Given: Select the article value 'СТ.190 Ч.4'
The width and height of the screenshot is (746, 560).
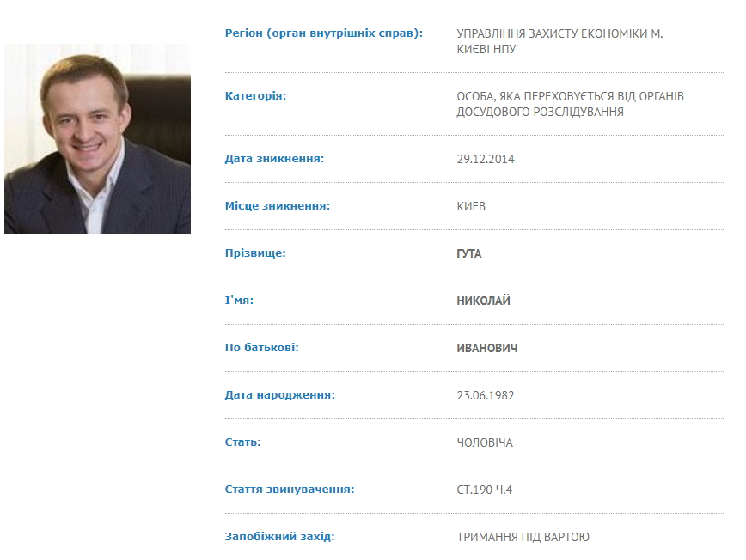Looking at the screenshot, I should (x=485, y=490).
